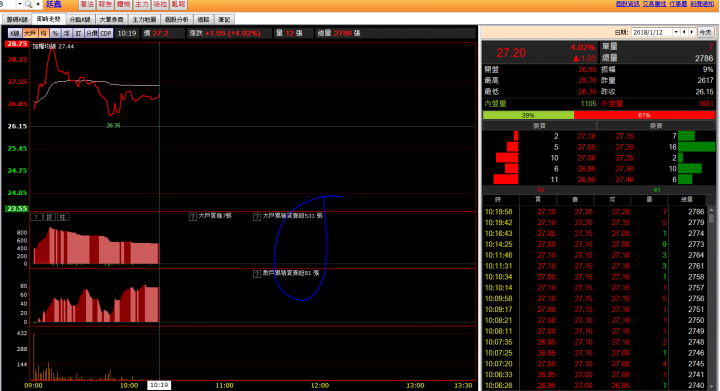
Task: Click the 哈拉 toolbar button
Action: 160,4
